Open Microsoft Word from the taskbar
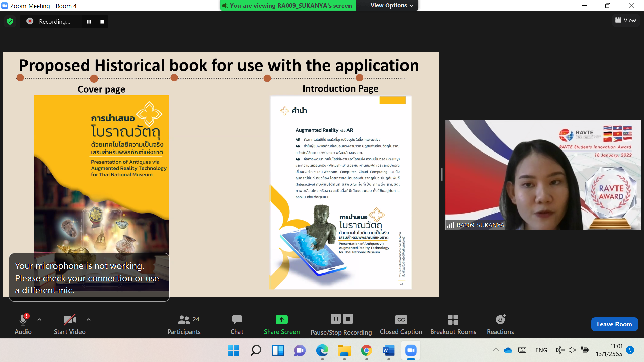Image resolution: width=644 pixels, height=362 pixels. click(388, 351)
